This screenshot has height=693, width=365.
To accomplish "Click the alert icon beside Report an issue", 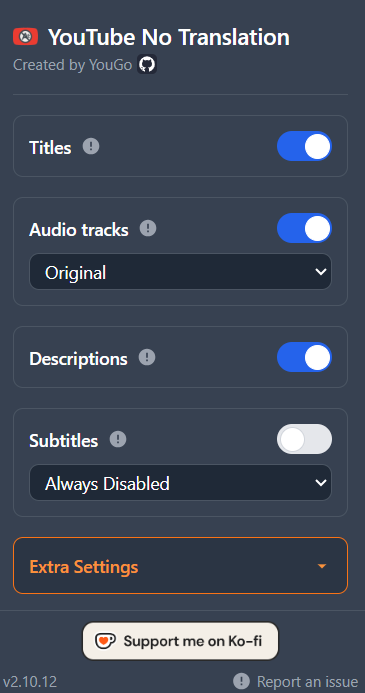I will click(x=242, y=681).
